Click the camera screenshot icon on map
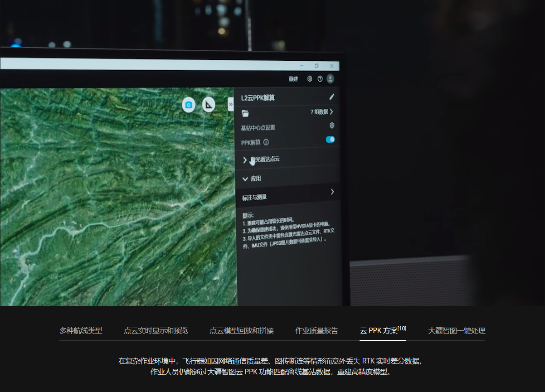Image resolution: width=545 pixels, height=392 pixels. [189, 105]
